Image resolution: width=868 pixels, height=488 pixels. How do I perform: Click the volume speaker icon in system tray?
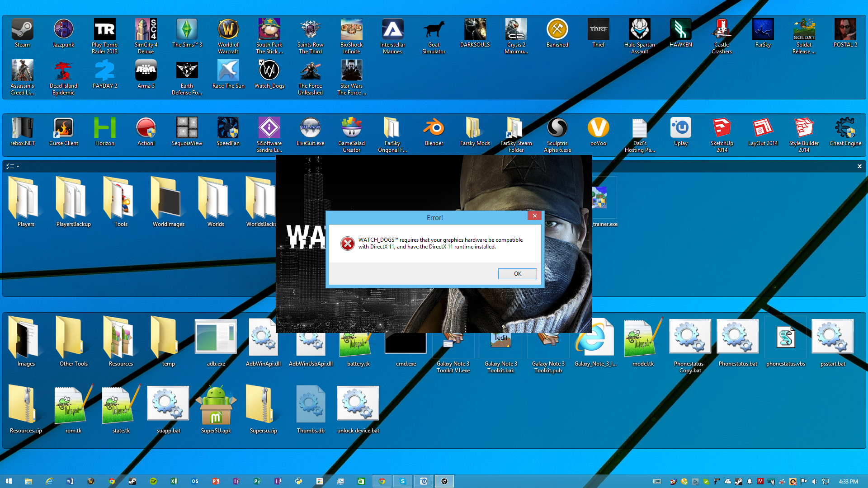[814, 482]
